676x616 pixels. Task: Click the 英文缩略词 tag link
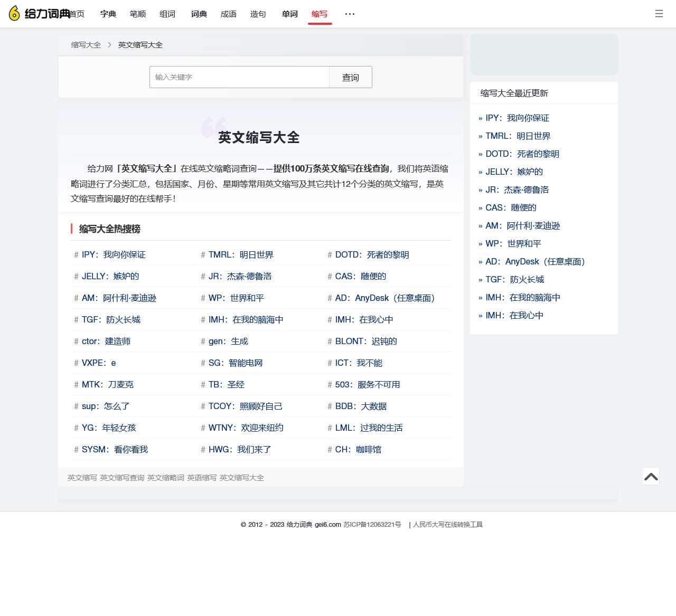click(x=166, y=478)
